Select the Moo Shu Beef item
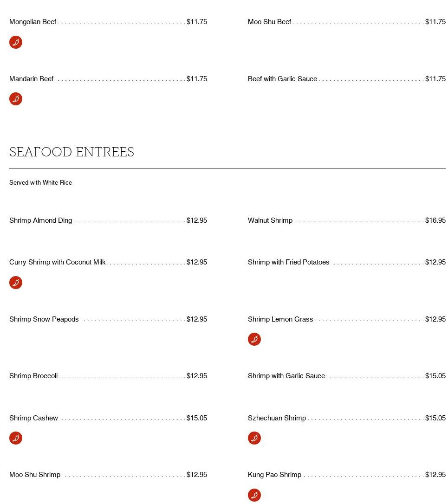The height and width of the screenshot is (503, 448). (x=269, y=22)
